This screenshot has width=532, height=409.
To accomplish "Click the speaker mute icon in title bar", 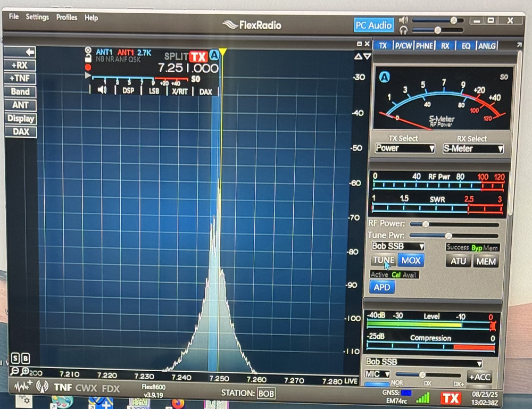I will 403,20.
